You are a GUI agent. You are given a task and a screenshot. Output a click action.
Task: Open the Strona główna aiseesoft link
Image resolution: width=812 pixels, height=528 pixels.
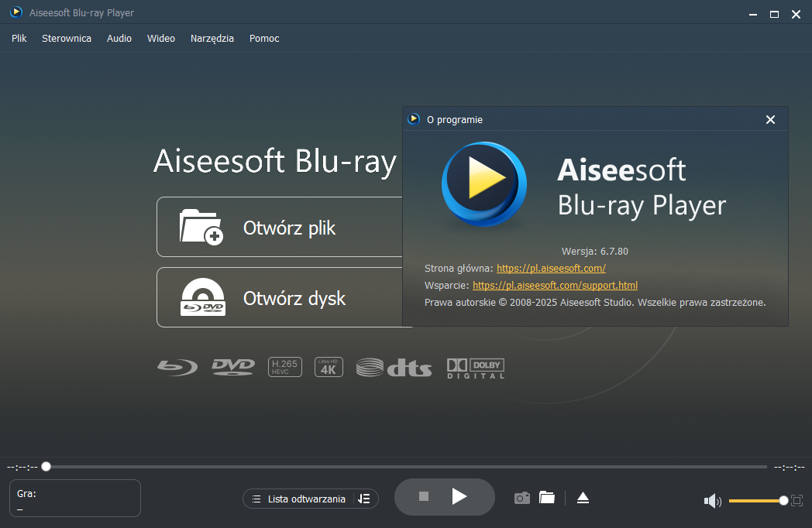pos(551,268)
